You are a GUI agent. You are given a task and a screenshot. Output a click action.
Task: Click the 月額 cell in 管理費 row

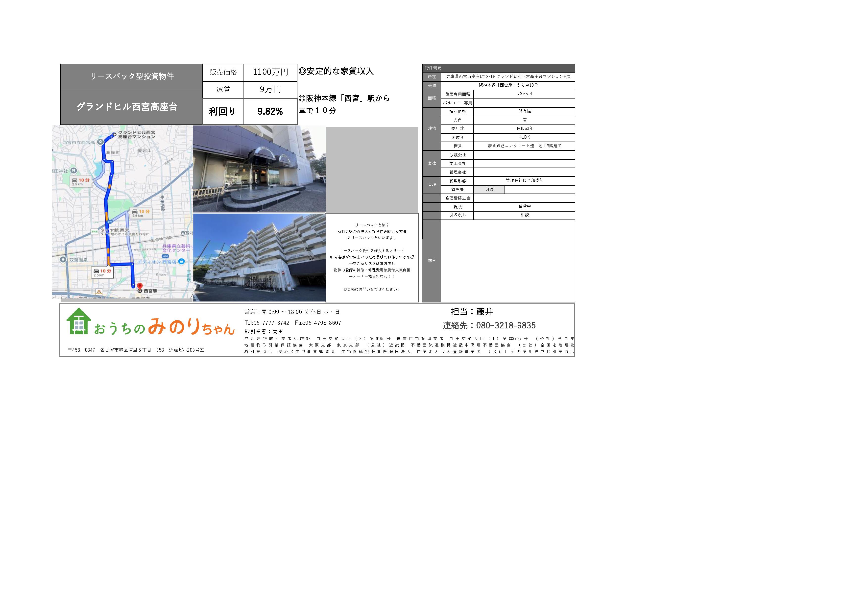[489, 190]
